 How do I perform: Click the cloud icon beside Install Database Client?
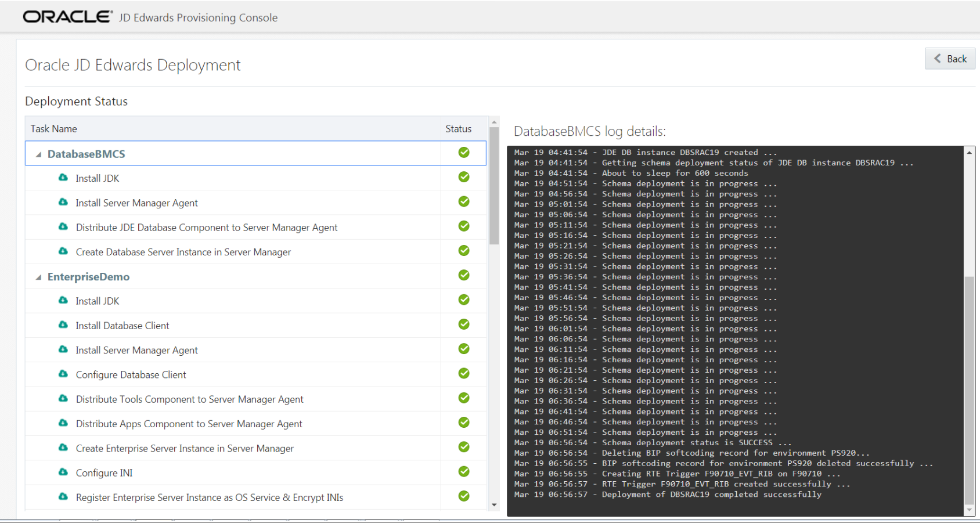tap(63, 325)
